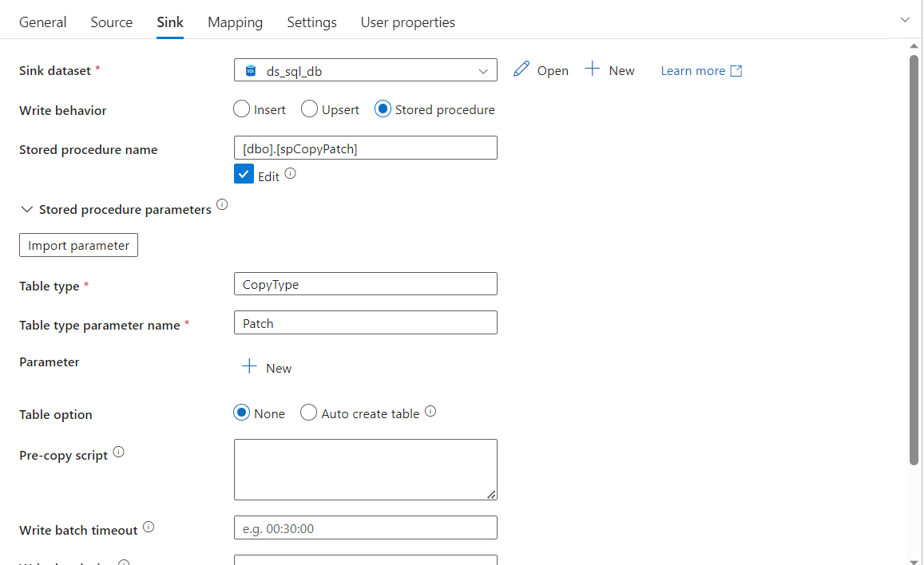Select the Upsert write behavior
Screen dimensions: 924x565
point(309,109)
